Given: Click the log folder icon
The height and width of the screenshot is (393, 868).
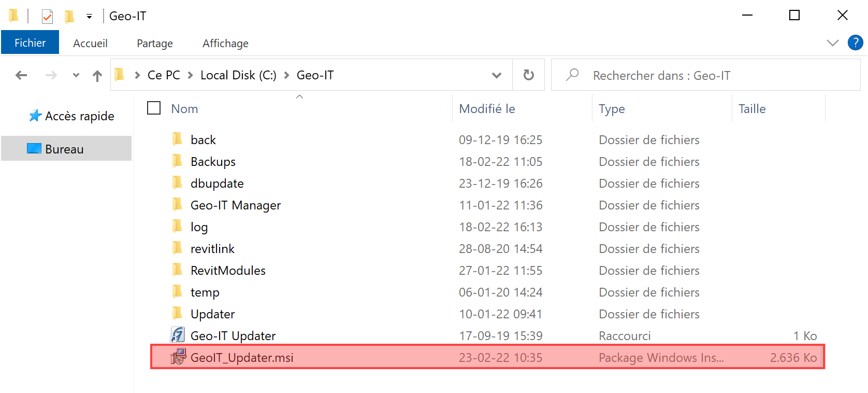Looking at the screenshot, I should pyautogui.click(x=177, y=226).
